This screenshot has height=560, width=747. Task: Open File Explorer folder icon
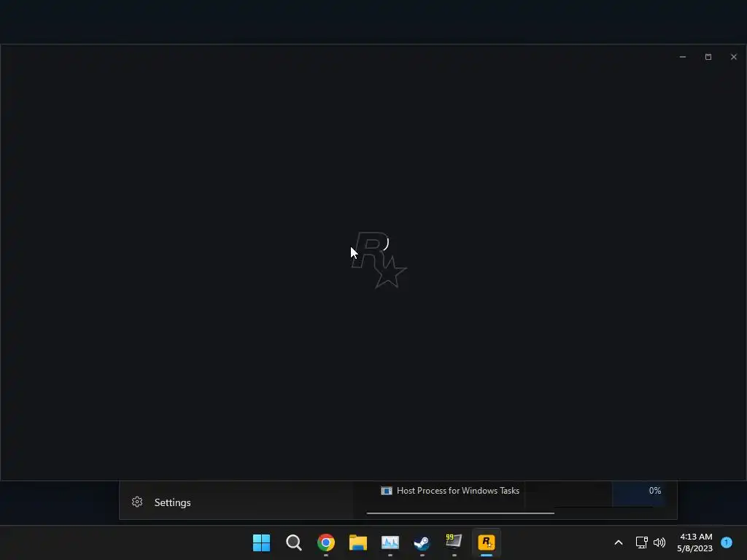(357, 542)
